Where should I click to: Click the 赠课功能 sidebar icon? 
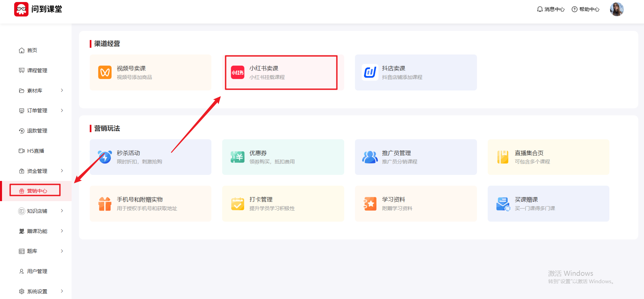tap(22, 231)
